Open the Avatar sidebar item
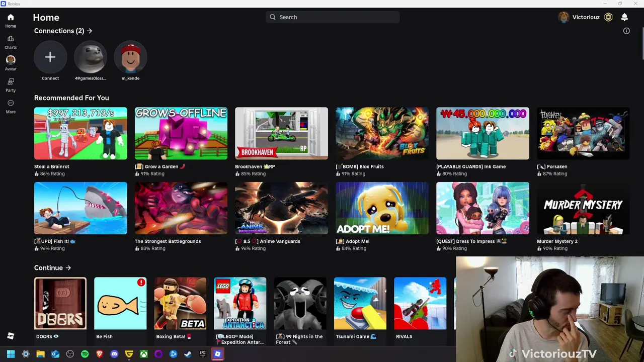Screen dimensions: 644x362 (11, 63)
